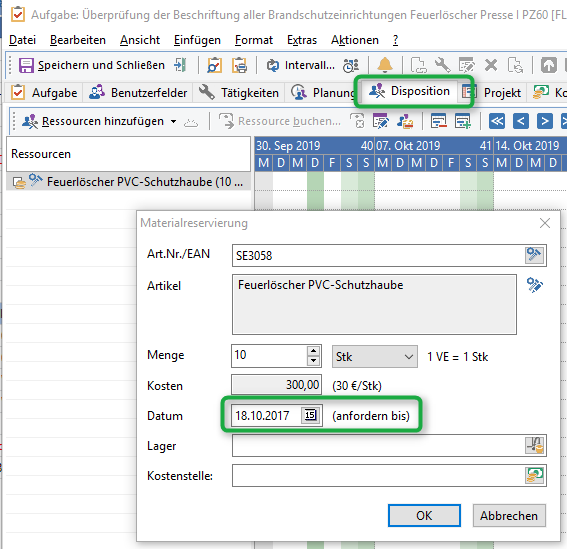Click the task check clipboard toolbar icon
This screenshot has height=549, width=567.
tap(214, 65)
